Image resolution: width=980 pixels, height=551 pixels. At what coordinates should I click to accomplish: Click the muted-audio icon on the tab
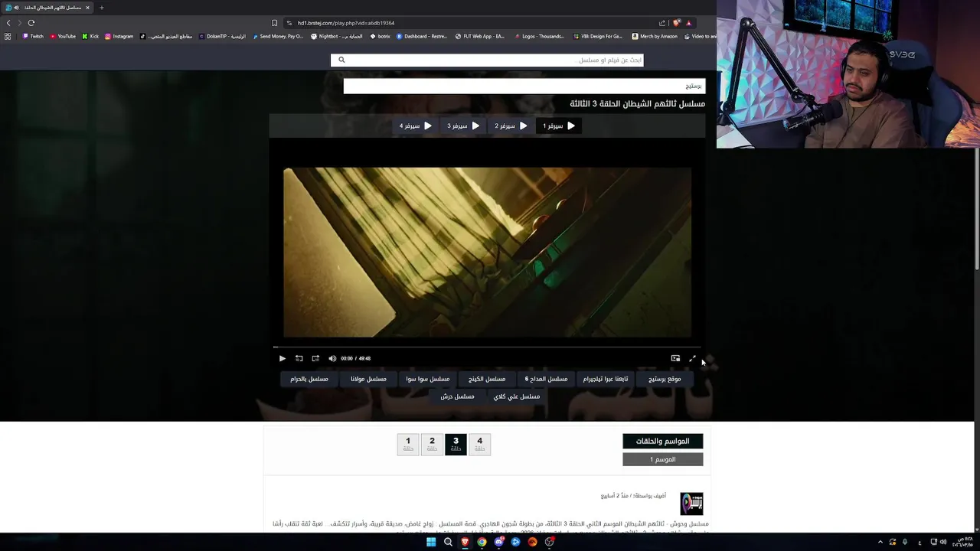point(16,8)
